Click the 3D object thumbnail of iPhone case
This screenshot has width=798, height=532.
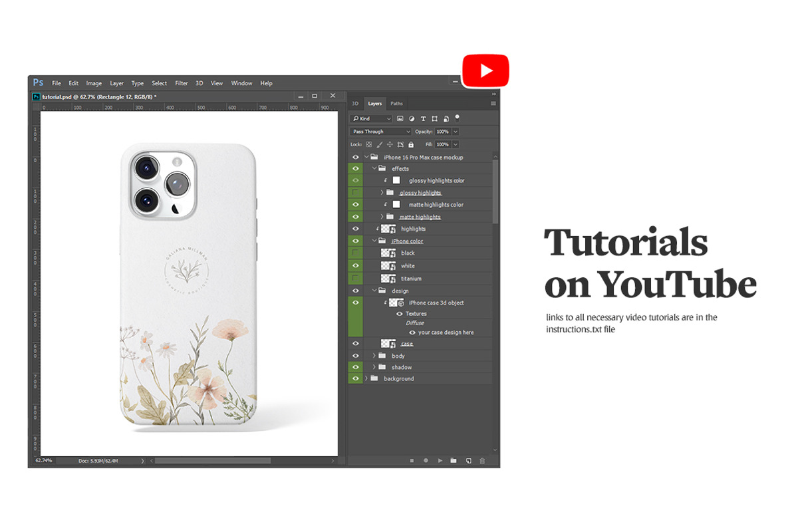pos(397,303)
